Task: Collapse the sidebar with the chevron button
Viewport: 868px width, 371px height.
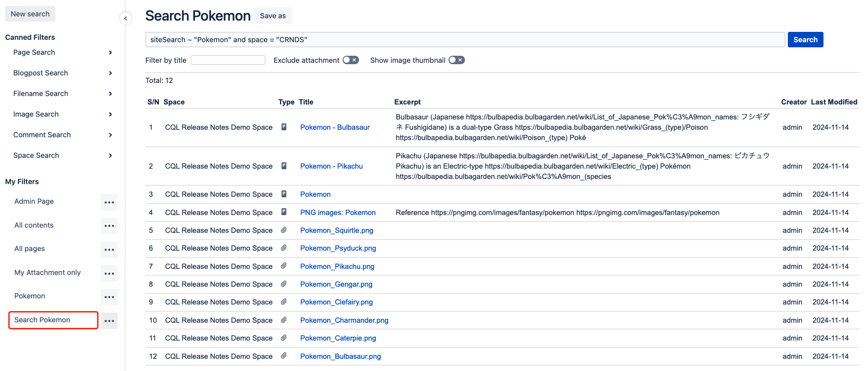Action: coord(125,18)
